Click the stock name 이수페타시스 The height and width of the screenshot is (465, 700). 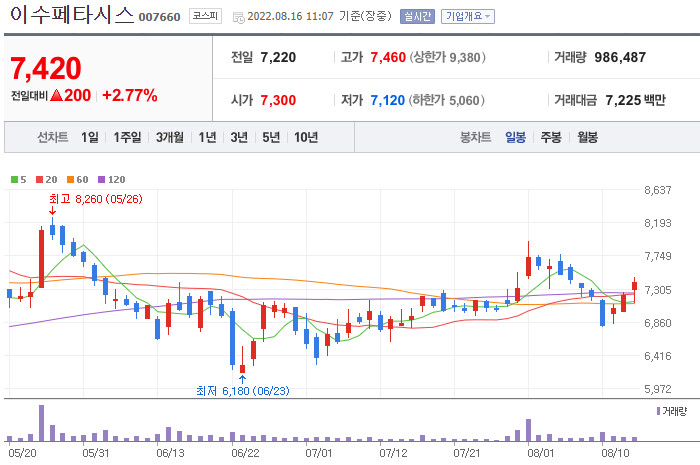pyautogui.click(x=72, y=15)
